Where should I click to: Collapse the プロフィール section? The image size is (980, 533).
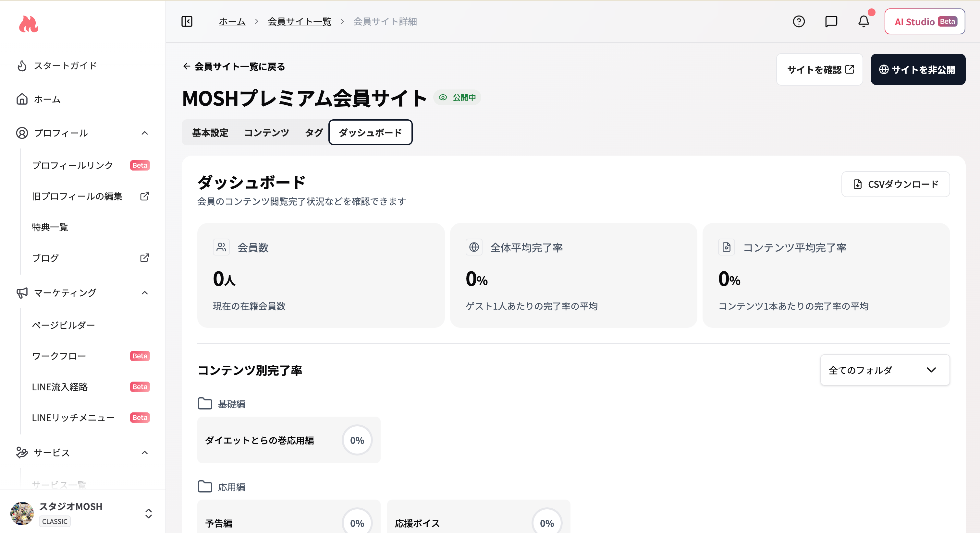(x=144, y=133)
